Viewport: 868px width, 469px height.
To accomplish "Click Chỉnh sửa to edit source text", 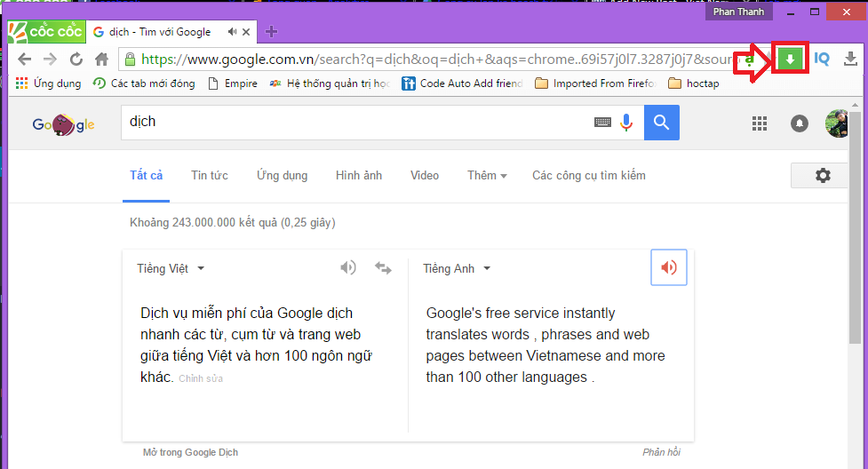I will point(201,378).
